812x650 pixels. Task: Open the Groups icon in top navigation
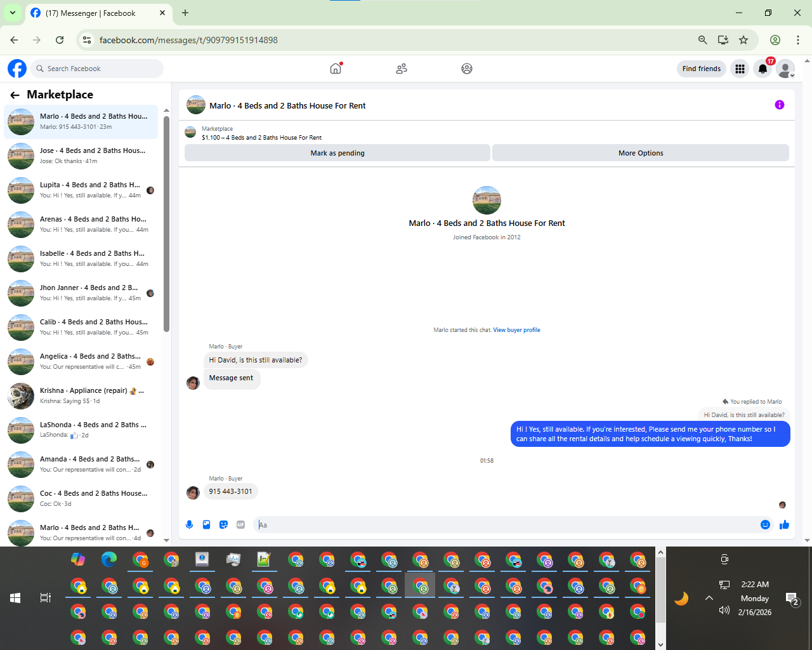(467, 69)
